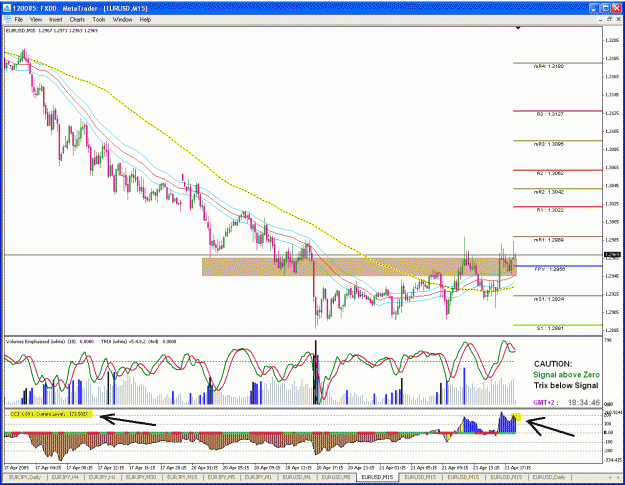This screenshot has height=485, width=625.
Task: Click the 'Trix below Signal' text
Action: tap(566, 385)
